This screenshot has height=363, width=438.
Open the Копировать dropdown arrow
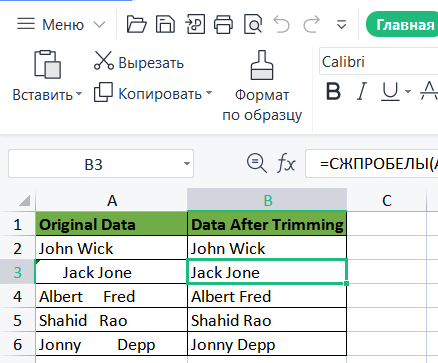click(209, 93)
